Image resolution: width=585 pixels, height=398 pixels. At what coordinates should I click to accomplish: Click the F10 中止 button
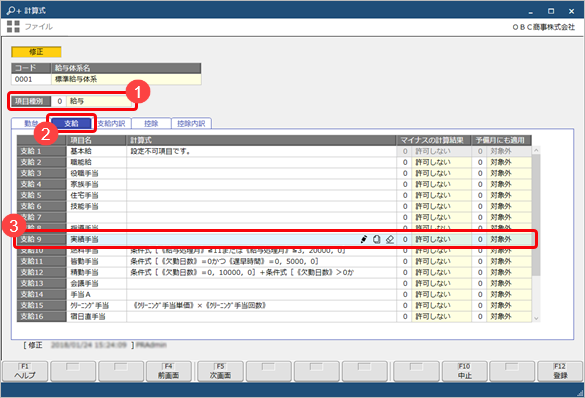464,371
